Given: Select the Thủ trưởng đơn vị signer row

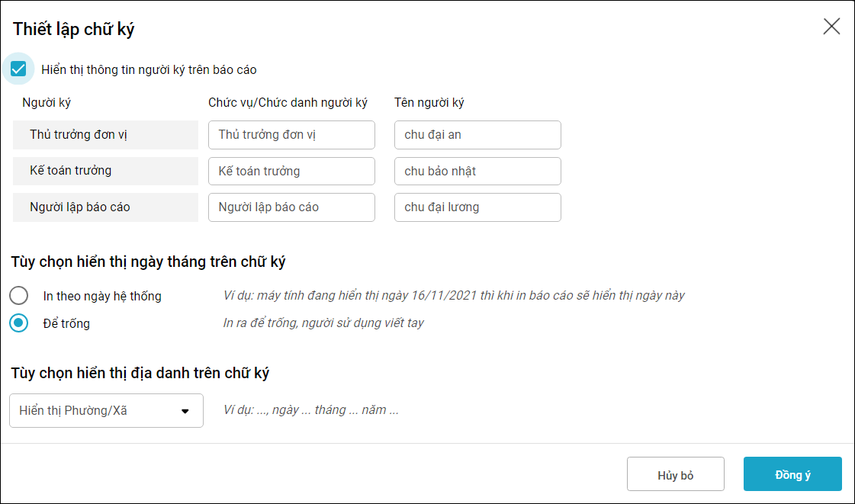Looking at the screenshot, I should (105, 135).
